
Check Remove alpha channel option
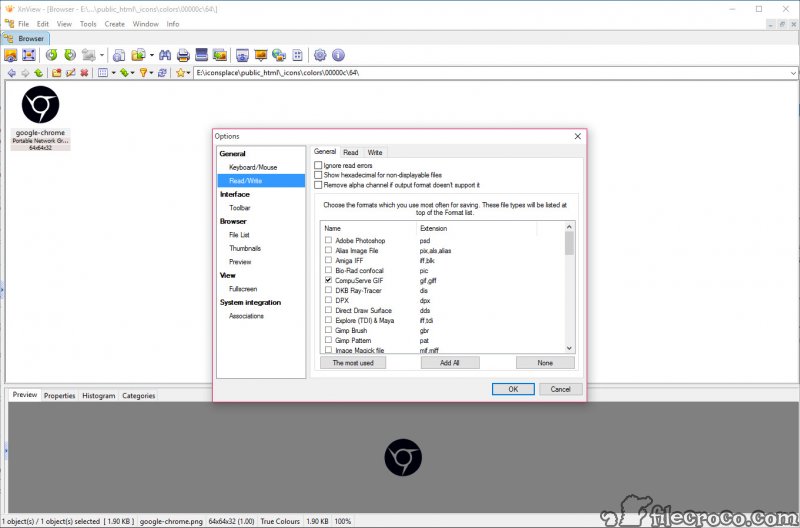point(318,185)
